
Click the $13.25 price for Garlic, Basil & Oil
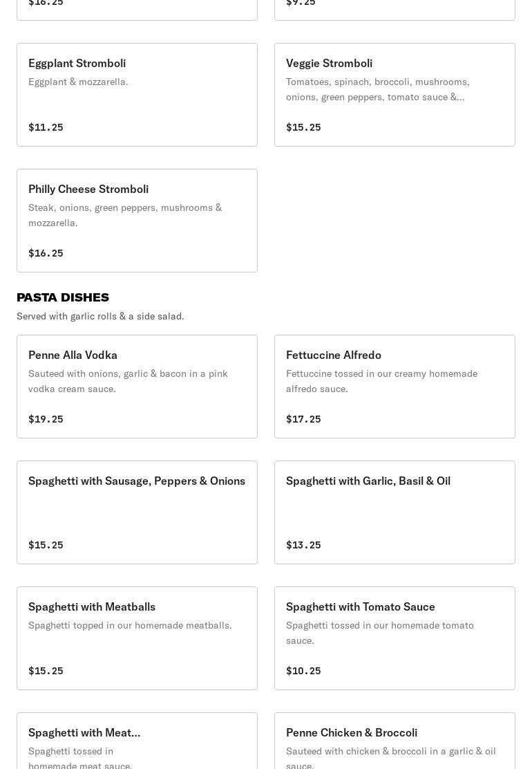click(x=303, y=545)
